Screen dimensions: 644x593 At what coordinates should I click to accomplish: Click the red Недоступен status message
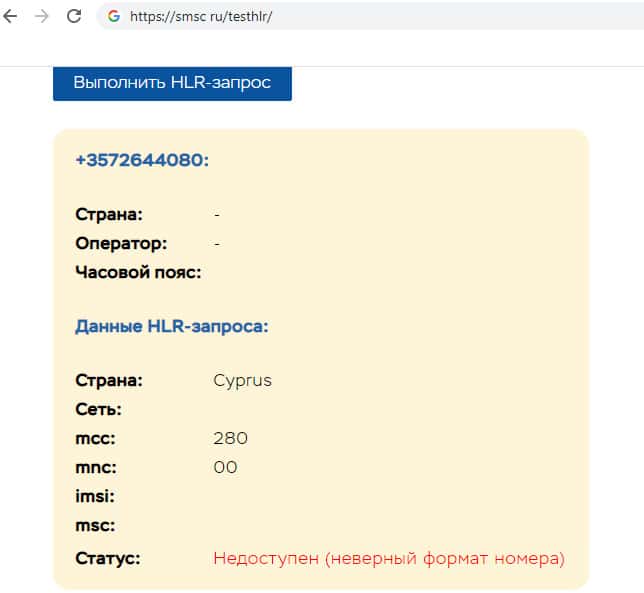tap(388, 558)
